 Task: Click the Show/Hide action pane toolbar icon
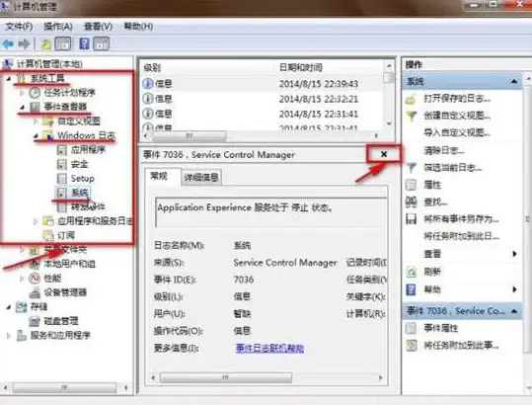(102, 43)
